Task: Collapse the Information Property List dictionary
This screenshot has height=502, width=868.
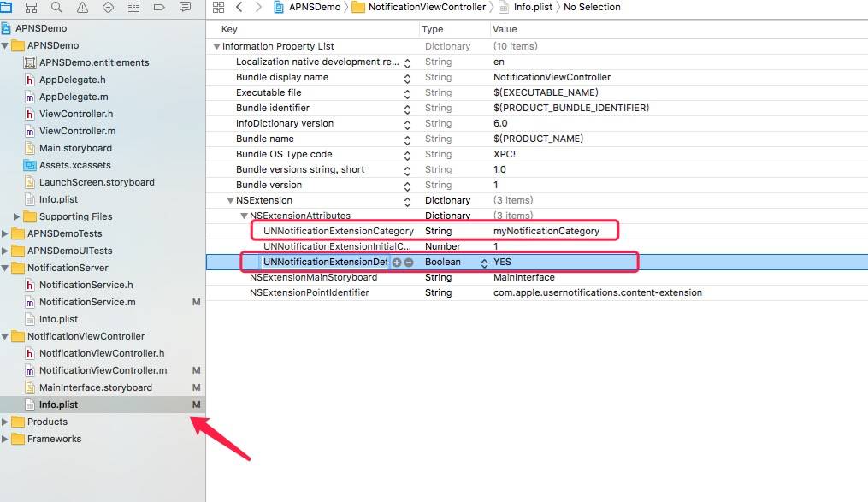Action: pos(217,46)
